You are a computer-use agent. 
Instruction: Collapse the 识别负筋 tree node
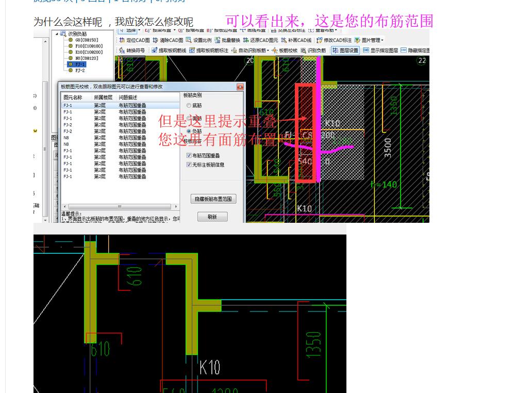point(57,34)
